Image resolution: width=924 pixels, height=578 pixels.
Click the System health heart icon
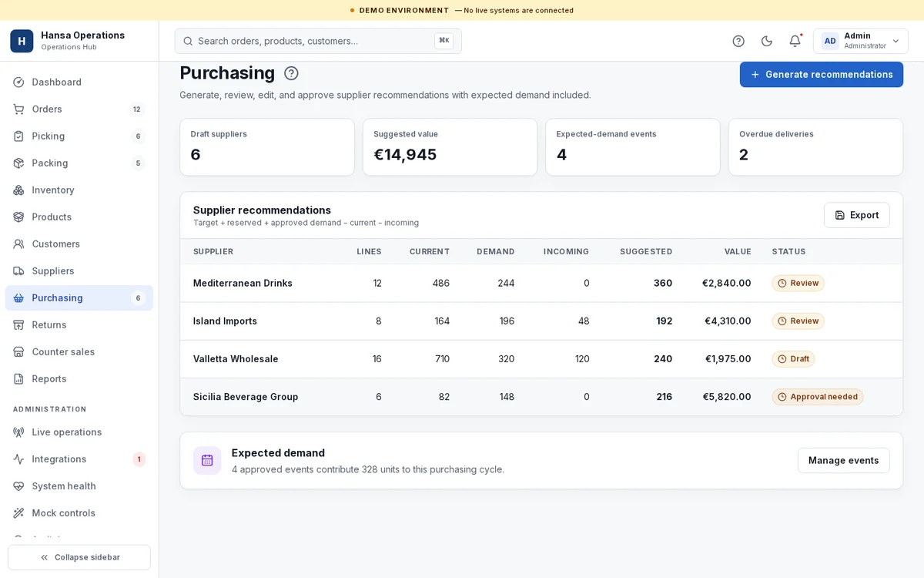pos(18,486)
